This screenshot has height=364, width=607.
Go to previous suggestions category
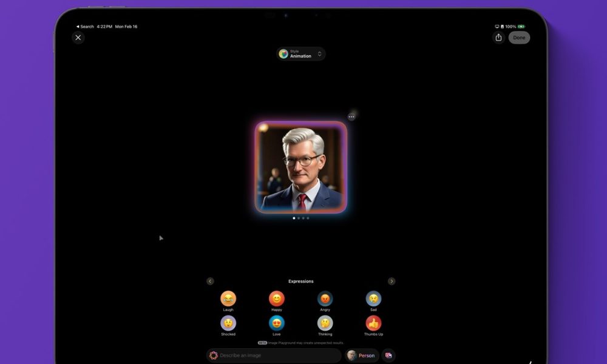[x=210, y=281]
